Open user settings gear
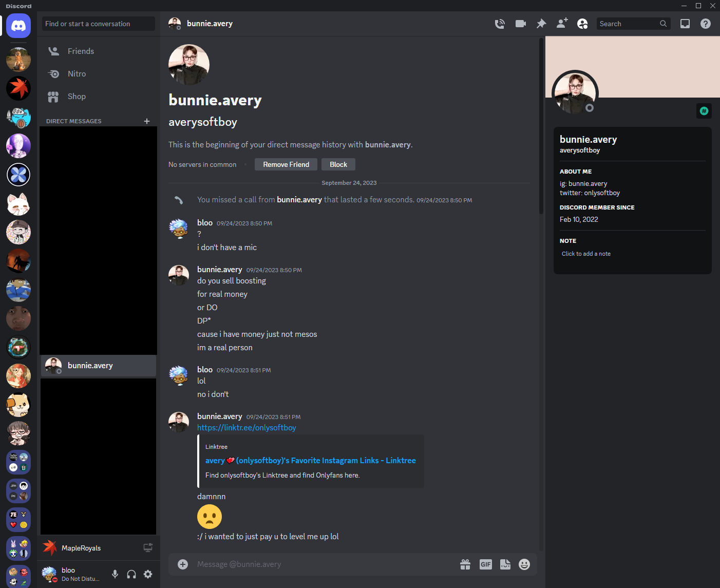This screenshot has height=588, width=720. (148, 574)
